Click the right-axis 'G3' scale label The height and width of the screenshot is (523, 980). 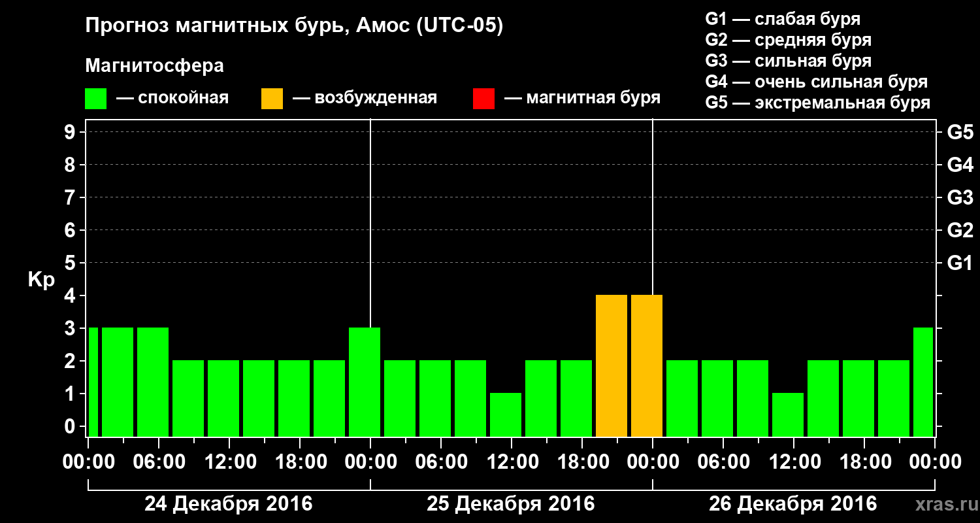click(960, 197)
